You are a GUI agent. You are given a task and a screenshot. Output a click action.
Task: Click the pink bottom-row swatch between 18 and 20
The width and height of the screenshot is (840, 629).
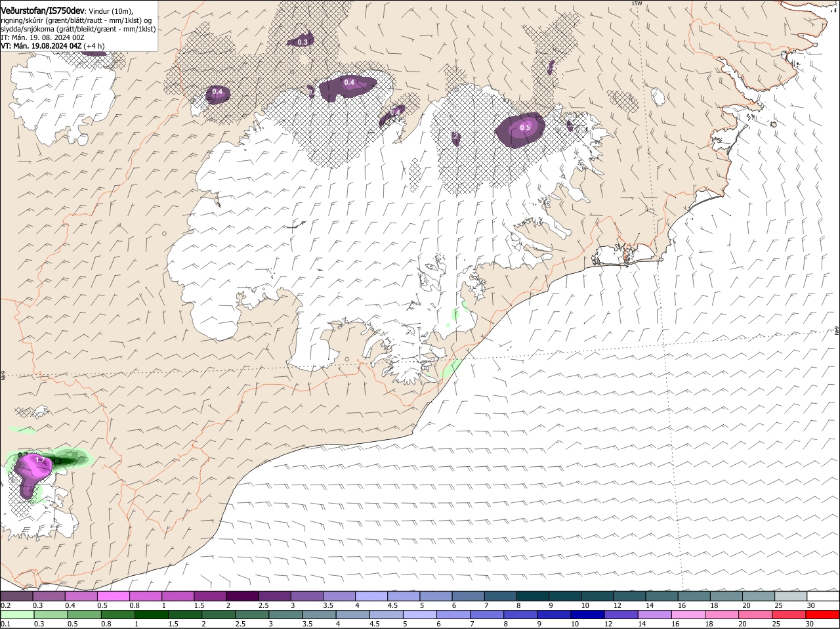(x=721, y=615)
